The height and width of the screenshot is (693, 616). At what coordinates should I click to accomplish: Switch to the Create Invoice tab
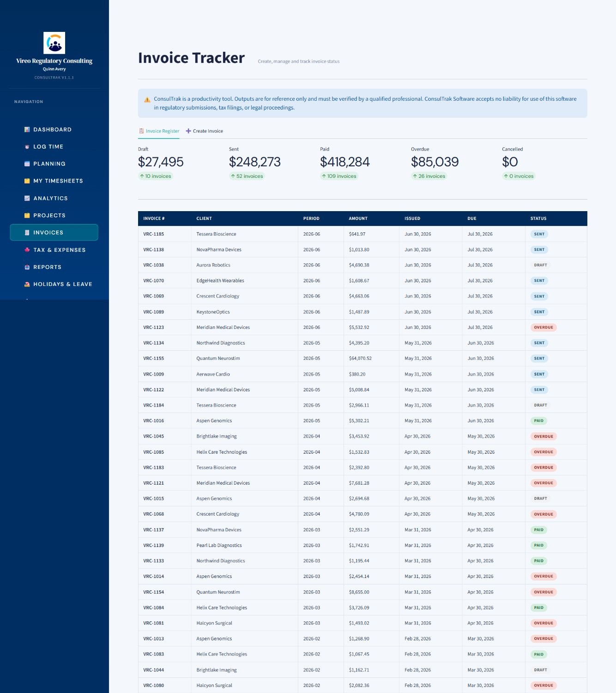coord(204,131)
